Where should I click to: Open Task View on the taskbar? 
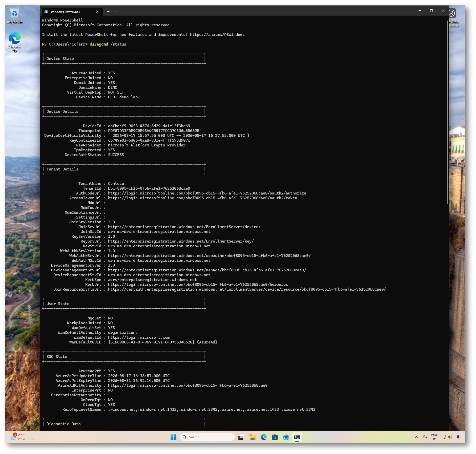(241, 437)
